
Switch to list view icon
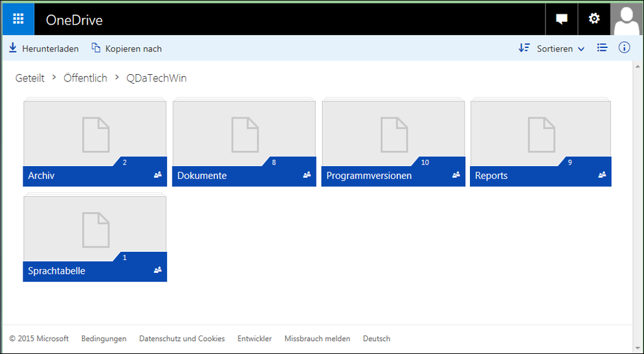coord(602,48)
